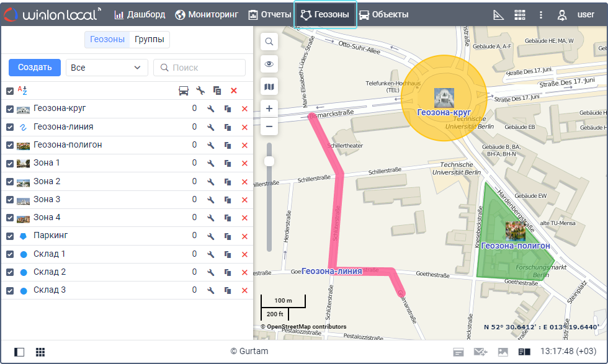Open the Мониторинг menu item
The height and width of the screenshot is (364, 608).
207,14
